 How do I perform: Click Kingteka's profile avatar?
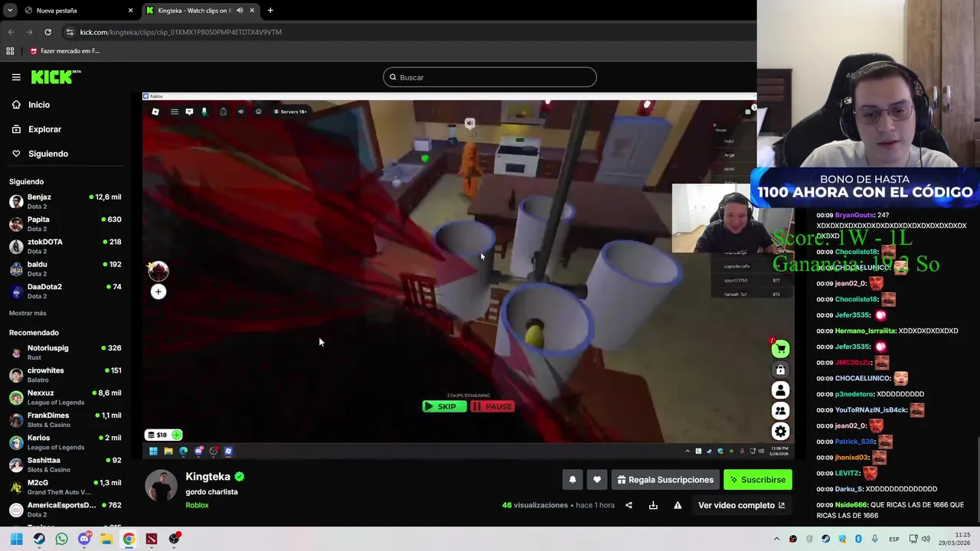coord(162,486)
